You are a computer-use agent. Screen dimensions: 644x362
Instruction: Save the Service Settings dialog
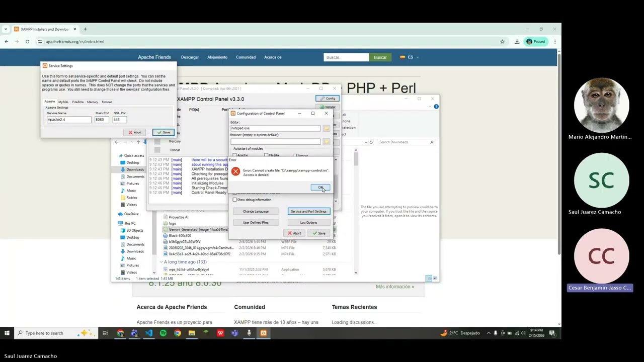click(164, 132)
